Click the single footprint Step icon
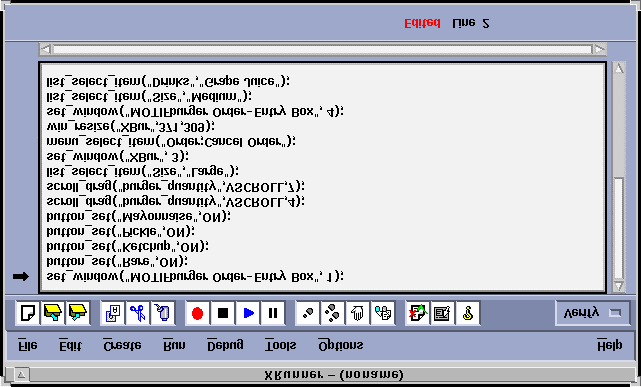The image size is (641, 387). click(308, 313)
